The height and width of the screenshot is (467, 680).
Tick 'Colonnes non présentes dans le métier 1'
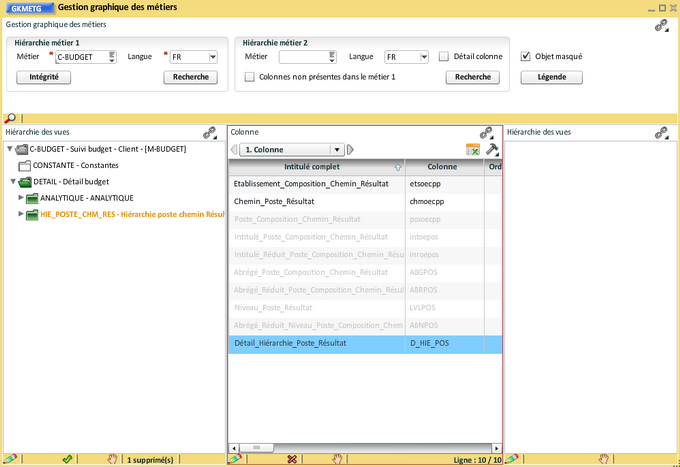tap(249, 76)
